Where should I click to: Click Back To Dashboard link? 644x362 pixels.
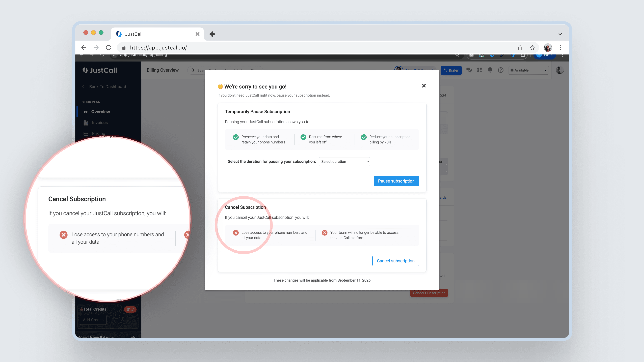point(107,86)
